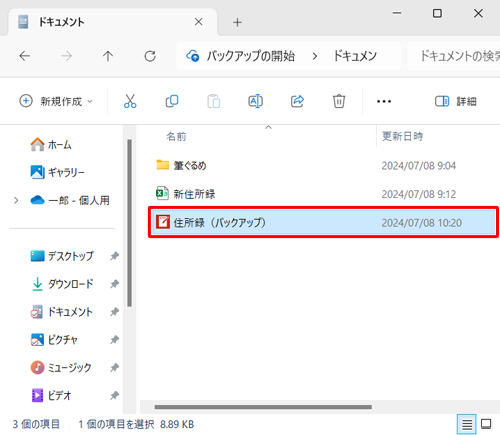
Task: Open ミュージック quick access folder
Action: (61, 368)
